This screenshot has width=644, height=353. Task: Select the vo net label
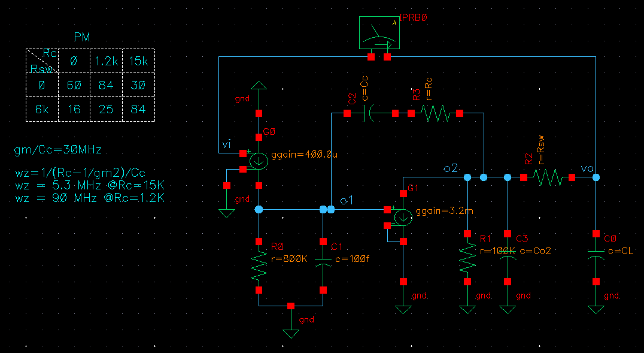click(587, 168)
